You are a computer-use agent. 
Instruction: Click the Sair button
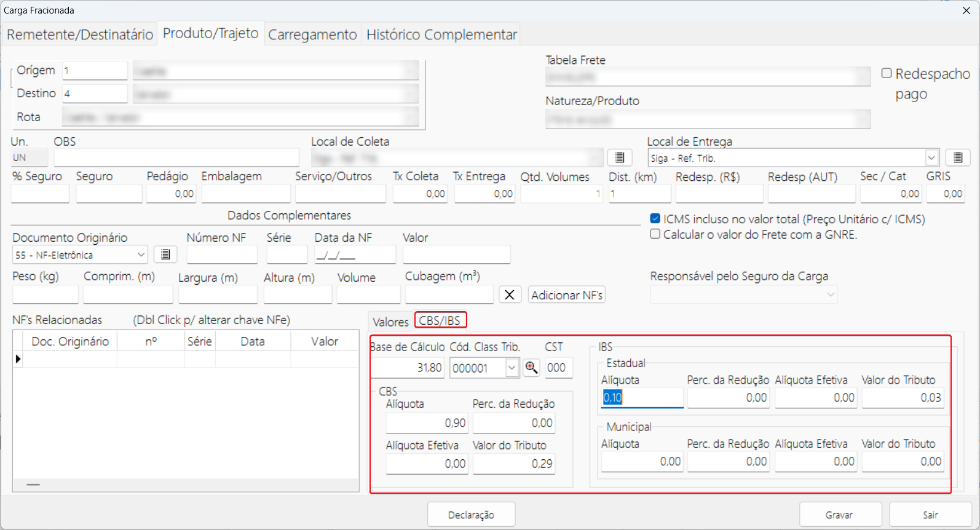tap(930, 515)
